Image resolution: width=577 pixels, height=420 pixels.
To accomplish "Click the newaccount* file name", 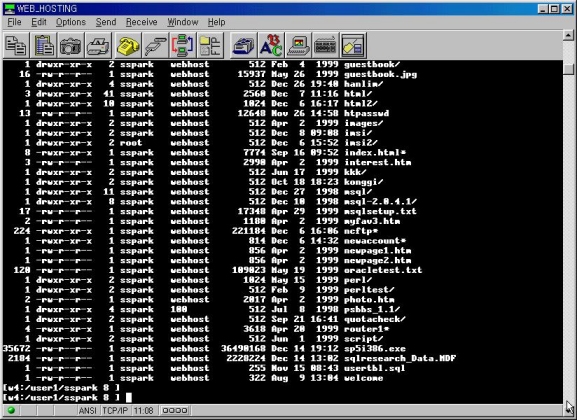I will tap(375, 241).
